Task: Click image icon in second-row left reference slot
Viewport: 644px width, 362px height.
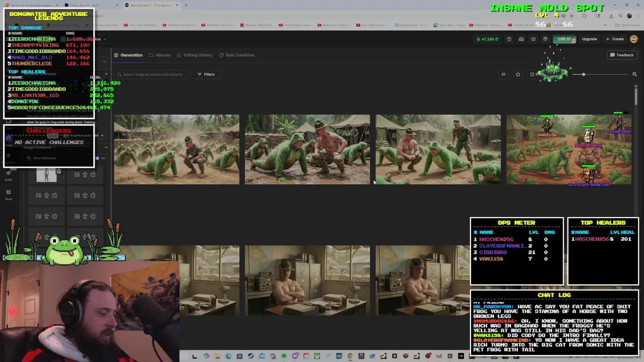Action: click(39, 195)
